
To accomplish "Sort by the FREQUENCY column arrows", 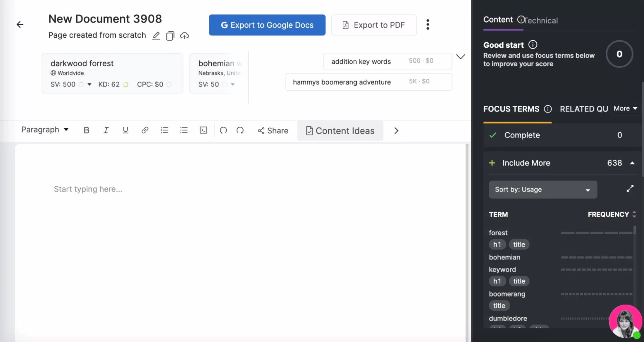I will point(634,214).
